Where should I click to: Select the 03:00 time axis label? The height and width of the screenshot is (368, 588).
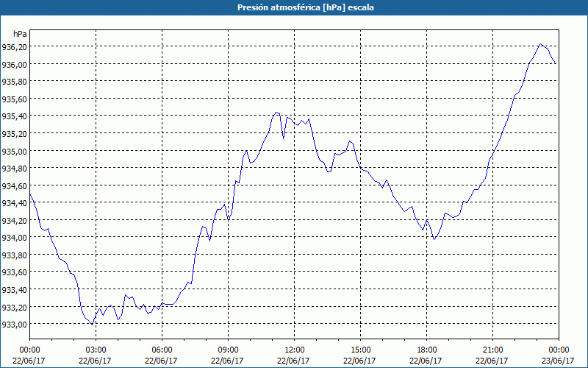[96, 350]
